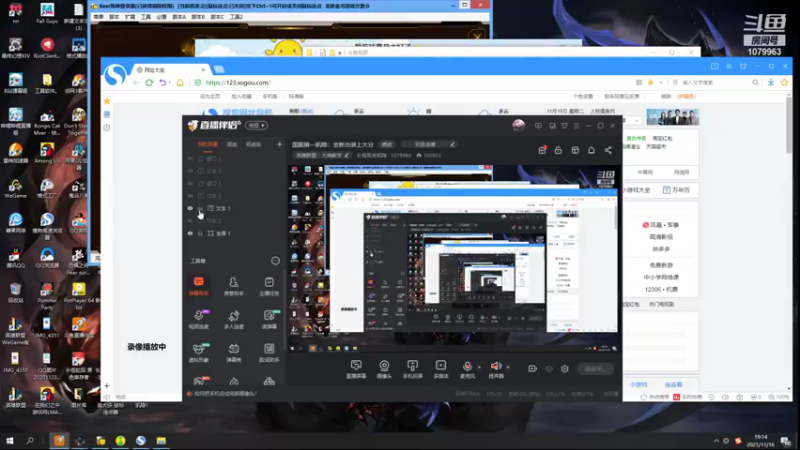800x450 pixels.
Task: Toggle preview eye icon in bottom bar
Action: click(548, 368)
